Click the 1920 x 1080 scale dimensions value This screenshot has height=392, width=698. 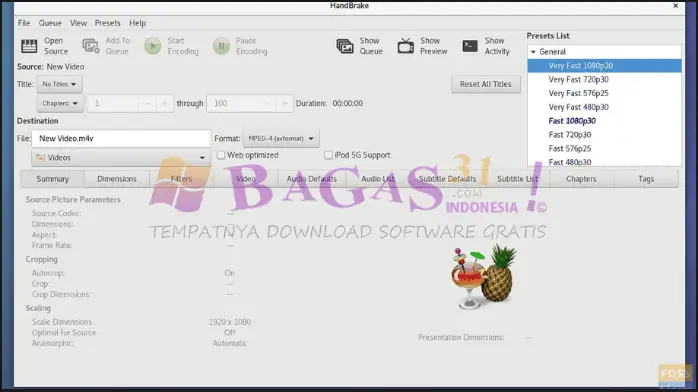click(230, 322)
